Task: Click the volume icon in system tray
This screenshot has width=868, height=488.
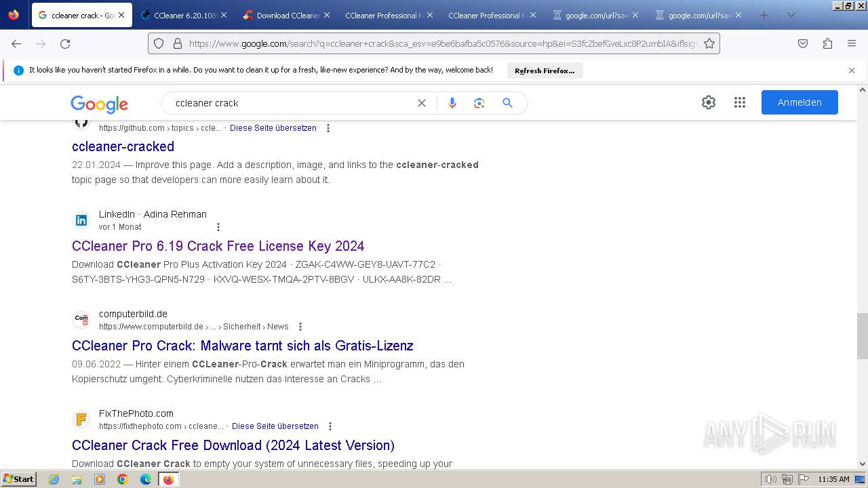Action: coord(771,479)
